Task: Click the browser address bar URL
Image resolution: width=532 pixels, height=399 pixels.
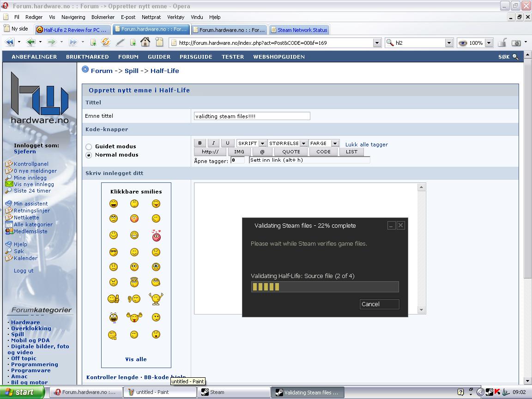Action: tap(272, 43)
